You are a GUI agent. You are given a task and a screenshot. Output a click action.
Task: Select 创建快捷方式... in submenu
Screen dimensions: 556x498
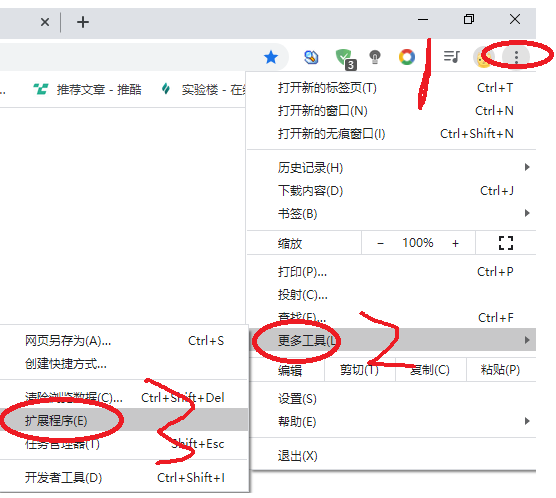tap(124, 364)
